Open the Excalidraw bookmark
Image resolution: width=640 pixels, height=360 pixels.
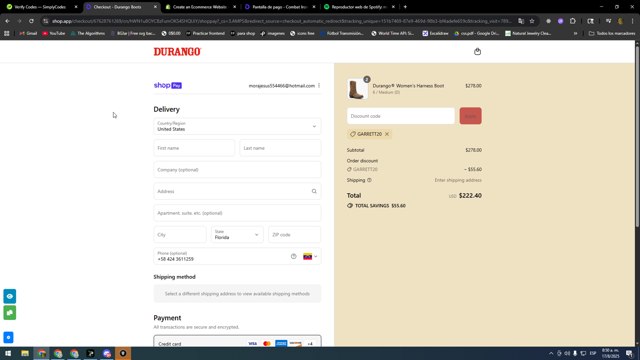tap(436, 33)
